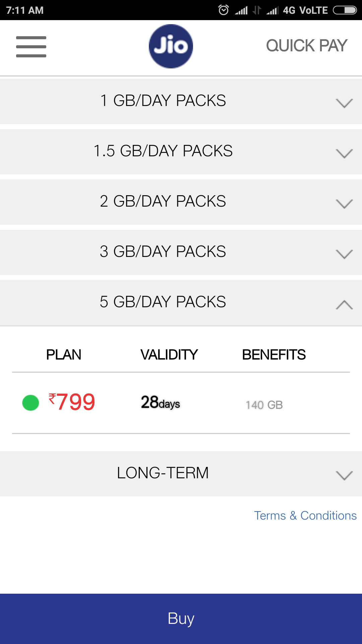Tap the Buy button
This screenshot has height=644, width=362.
click(x=181, y=619)
